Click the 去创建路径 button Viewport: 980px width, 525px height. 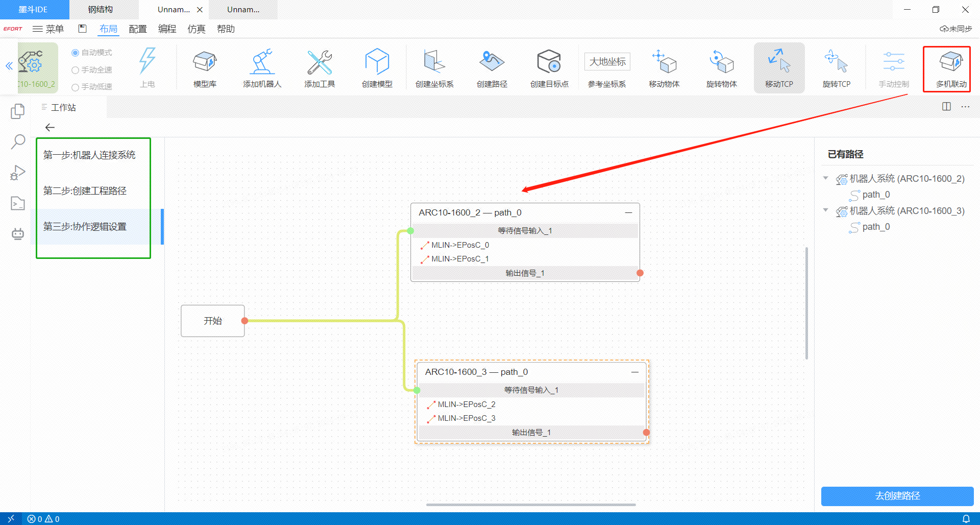897,496
